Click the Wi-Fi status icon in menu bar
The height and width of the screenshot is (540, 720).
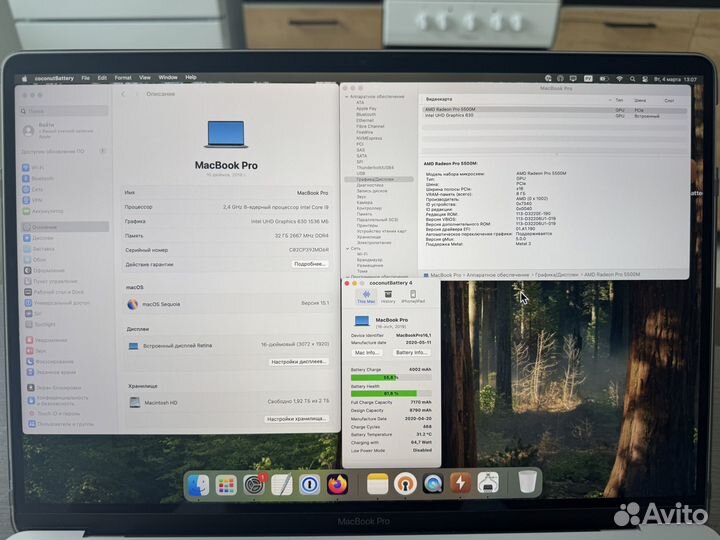coord(619,79)
